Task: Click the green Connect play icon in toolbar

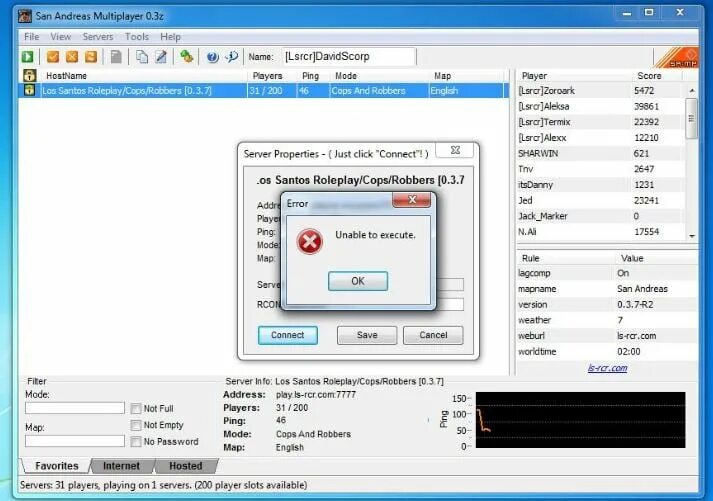Action: [28, 57]
